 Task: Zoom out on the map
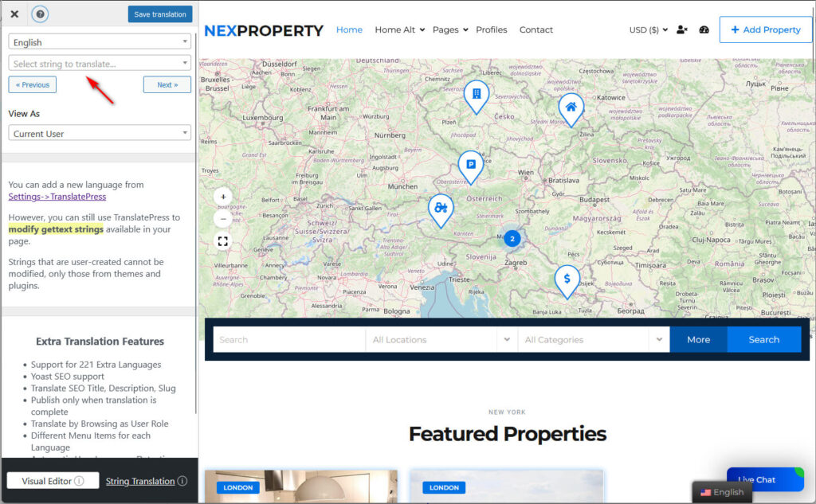pyautogui.click(x=223, y=219)
